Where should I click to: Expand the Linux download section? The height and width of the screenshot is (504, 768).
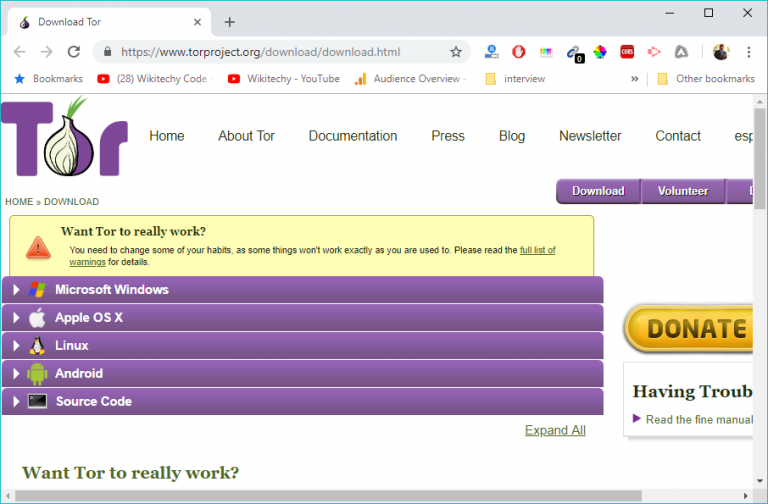(71, 346)
